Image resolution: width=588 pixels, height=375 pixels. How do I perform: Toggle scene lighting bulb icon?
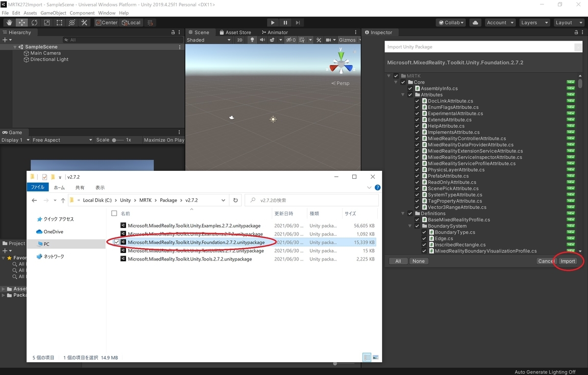(x=252, y=40)
